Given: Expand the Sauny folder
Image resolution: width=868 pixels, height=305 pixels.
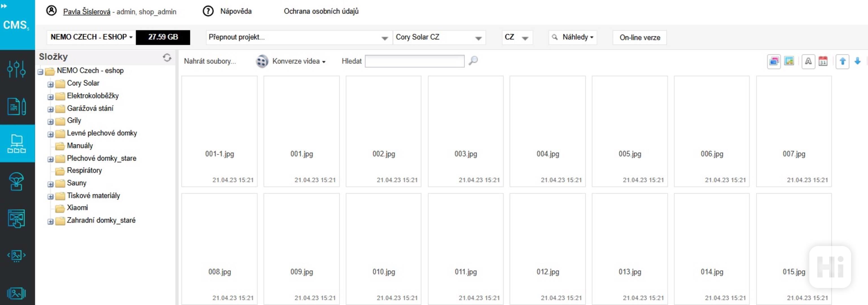Looking at the screenshot, I should (51, 184).
